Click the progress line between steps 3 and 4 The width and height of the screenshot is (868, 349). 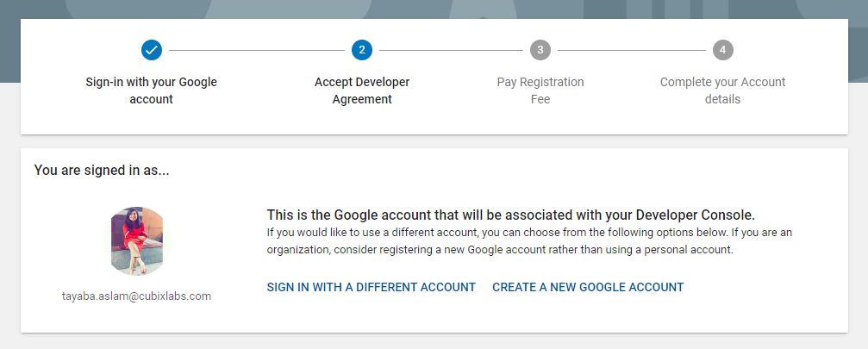coord(631,50)
